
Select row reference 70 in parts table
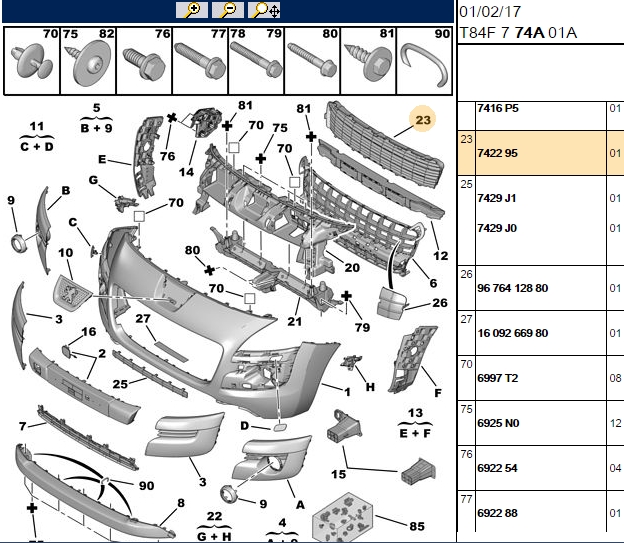click(x=466, y=364)
